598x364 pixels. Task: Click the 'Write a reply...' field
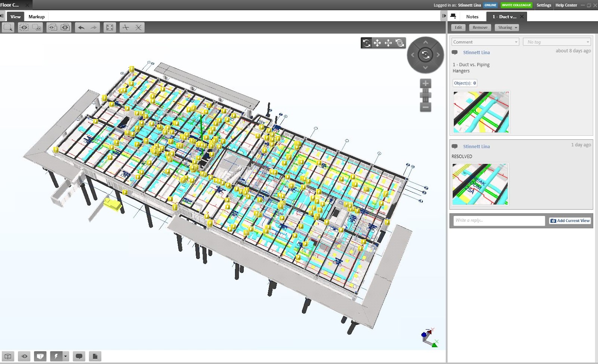pos(499,220)
